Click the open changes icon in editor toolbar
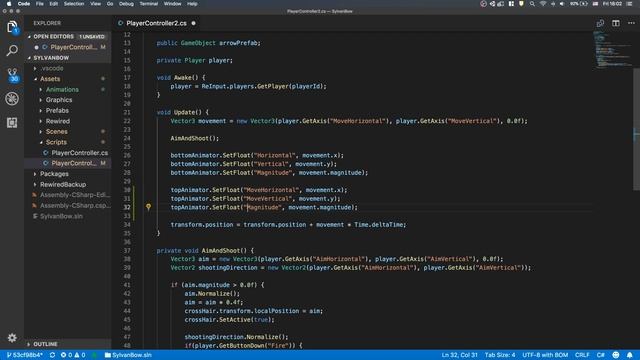The height and width of the screenshot is (360, 640). coord(600,23)
